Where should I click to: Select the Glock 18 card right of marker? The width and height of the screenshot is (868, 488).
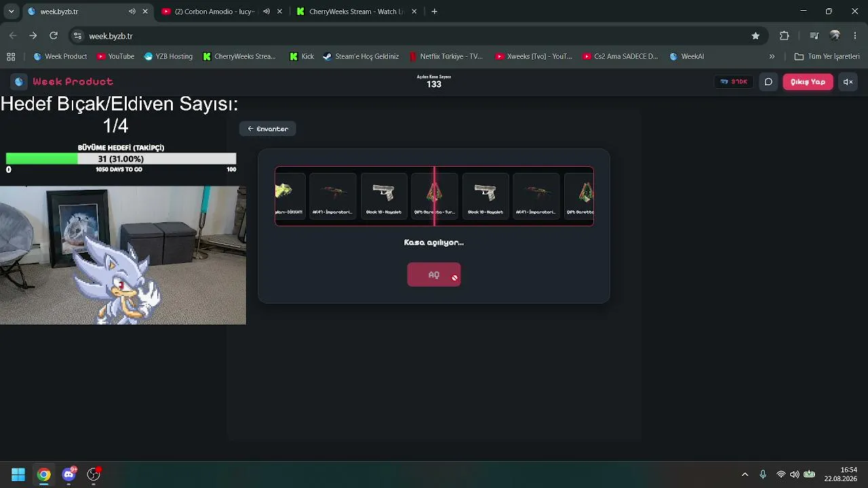pos(486,196)
